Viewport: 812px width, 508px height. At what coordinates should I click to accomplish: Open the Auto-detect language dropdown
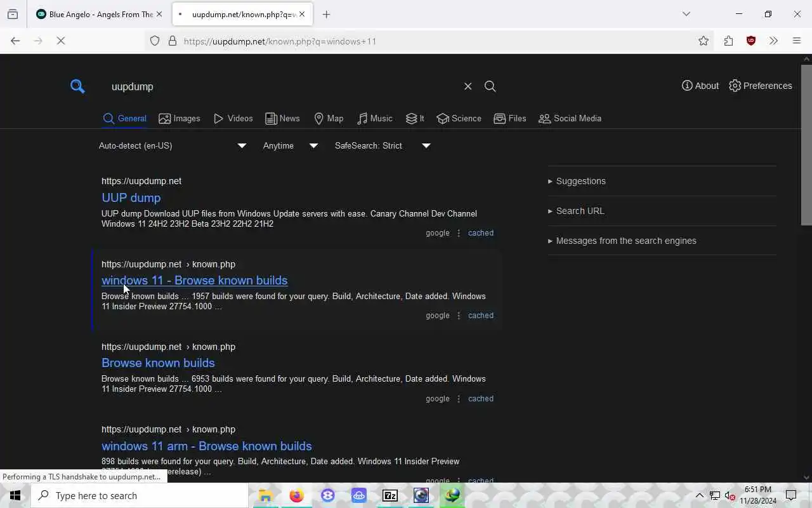173,145
